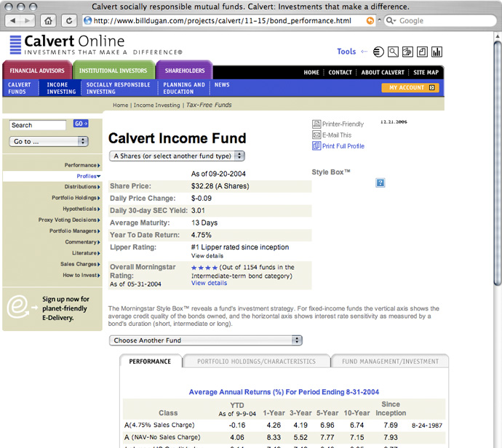Switch to the Institutional Investors tab
Image resolution: width=502 pixels, height=448 pixels.
pyautogui.click(x=113, y=71)
